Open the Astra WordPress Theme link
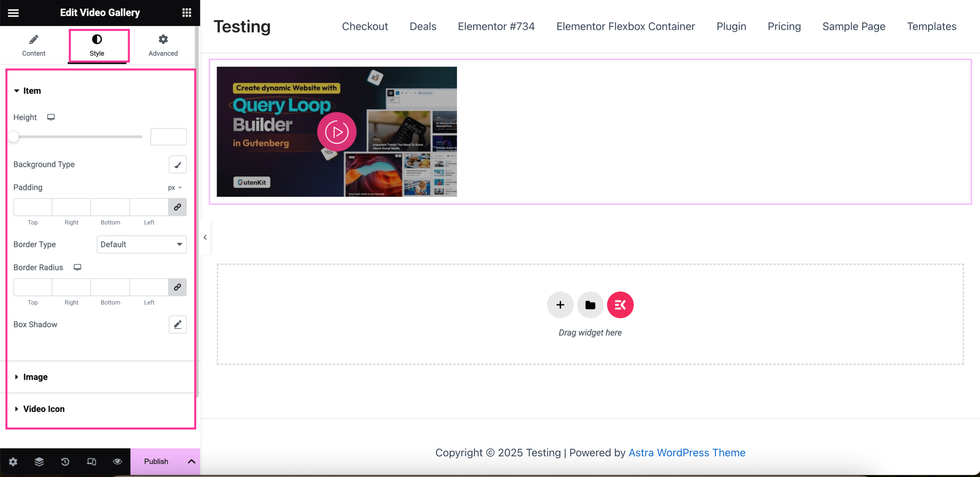 pos(687,453)
